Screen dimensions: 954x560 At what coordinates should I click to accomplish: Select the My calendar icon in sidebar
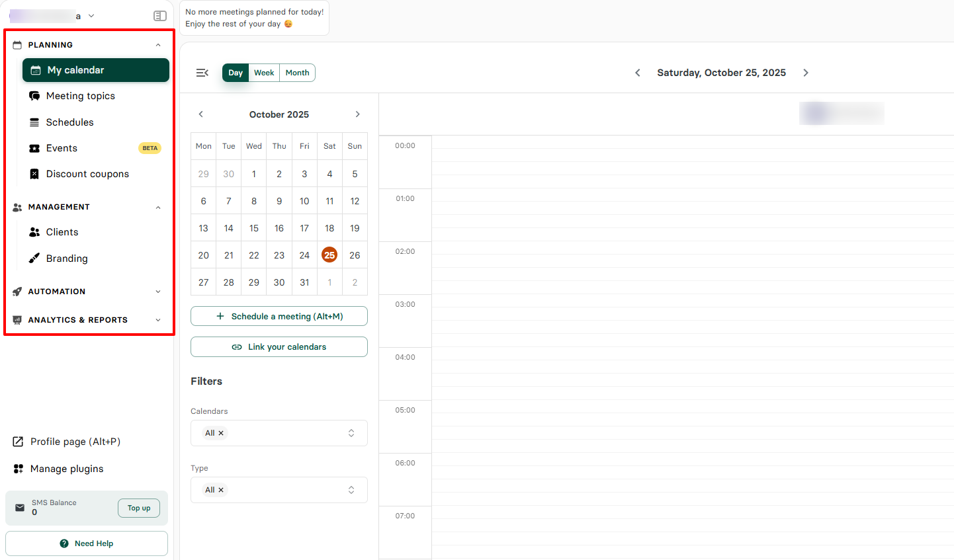(x=34, y=69)
